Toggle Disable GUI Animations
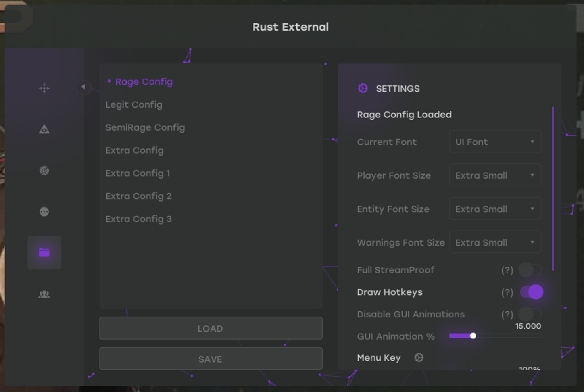 [530, 314]
